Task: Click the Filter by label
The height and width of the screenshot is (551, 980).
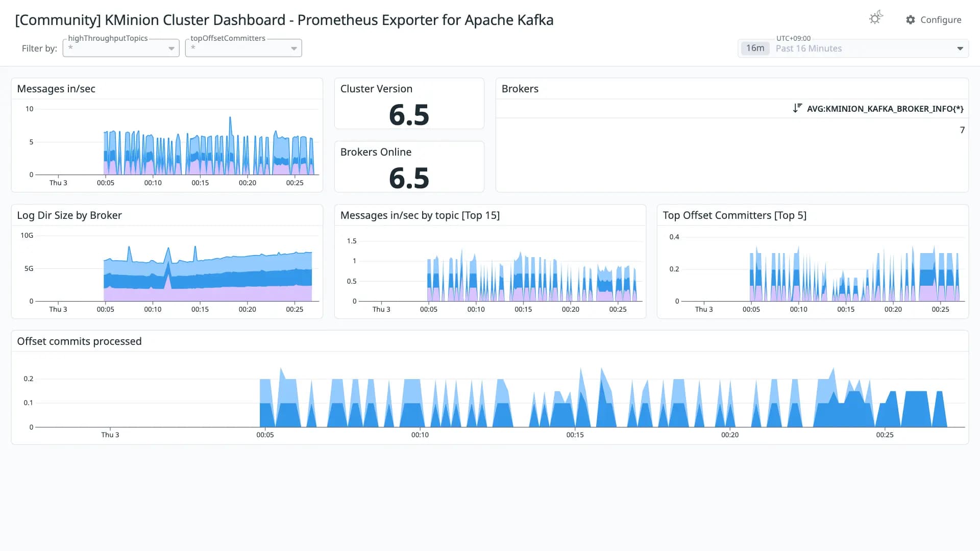Action: point(39,48)
